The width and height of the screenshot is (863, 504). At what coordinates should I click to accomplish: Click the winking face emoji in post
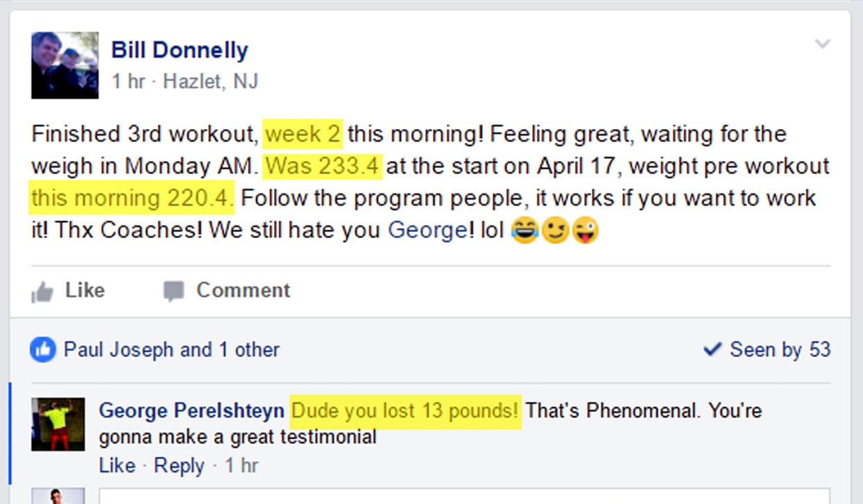(x=554, y=231)
